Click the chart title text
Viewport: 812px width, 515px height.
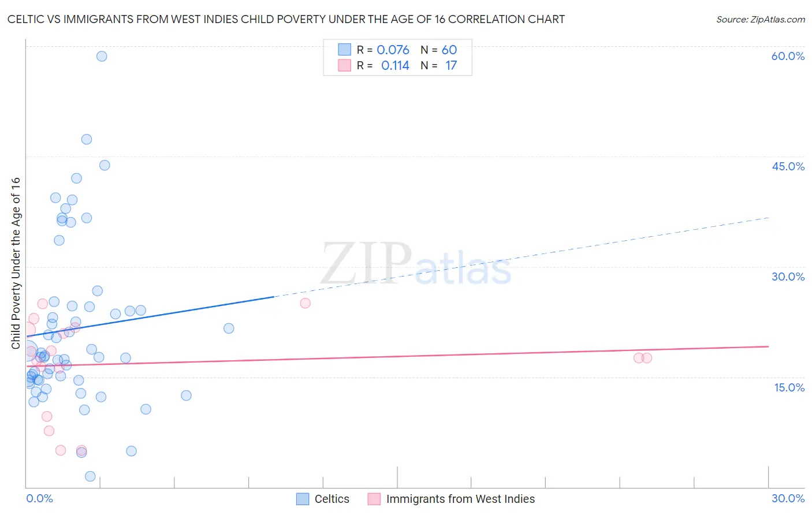click(286, 19)
